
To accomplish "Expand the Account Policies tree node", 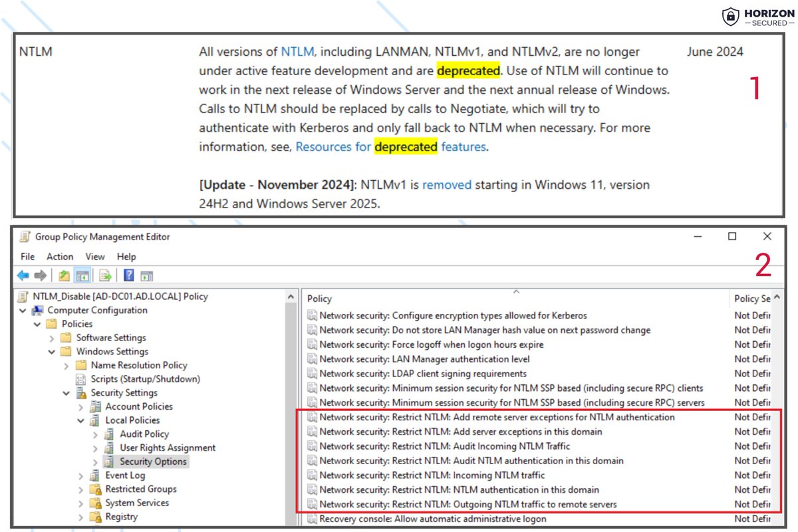I will pyautogui.click(x=81, y=406).
